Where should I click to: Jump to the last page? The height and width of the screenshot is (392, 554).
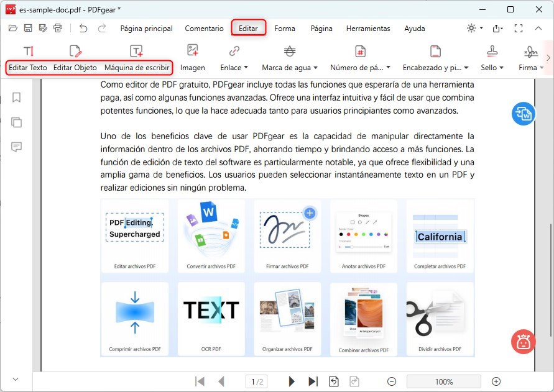(x=313, y=381)
